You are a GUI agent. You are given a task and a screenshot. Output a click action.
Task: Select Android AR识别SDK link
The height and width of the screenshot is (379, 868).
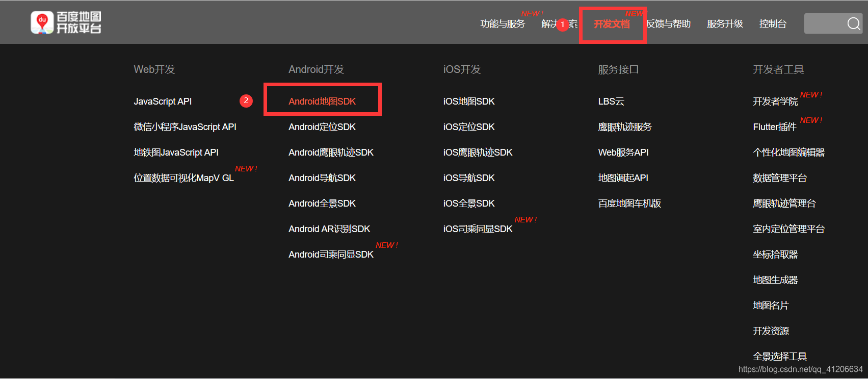click(x=329, y=229)
